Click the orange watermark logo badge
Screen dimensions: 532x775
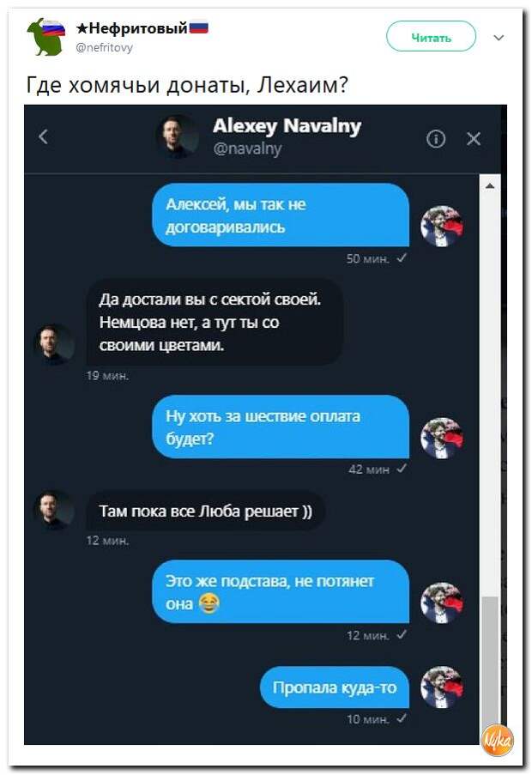click(x=498, y=740)
